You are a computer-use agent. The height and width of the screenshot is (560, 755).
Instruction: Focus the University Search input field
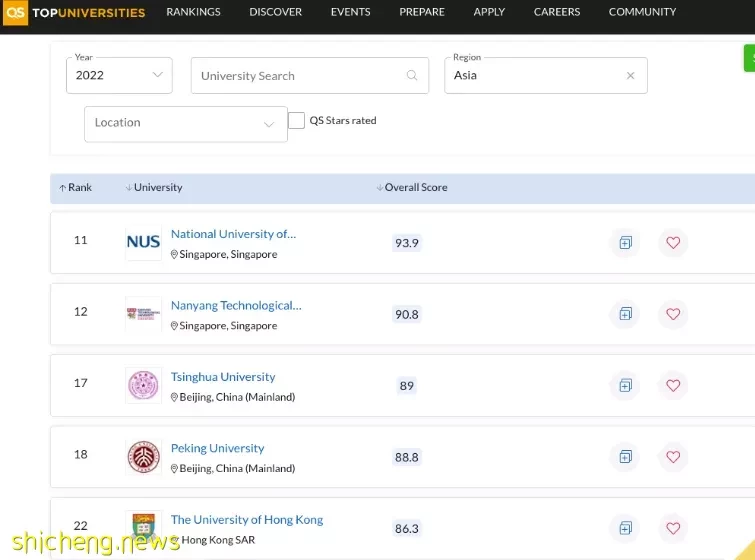pyautogui.click(x=310, y=75)
